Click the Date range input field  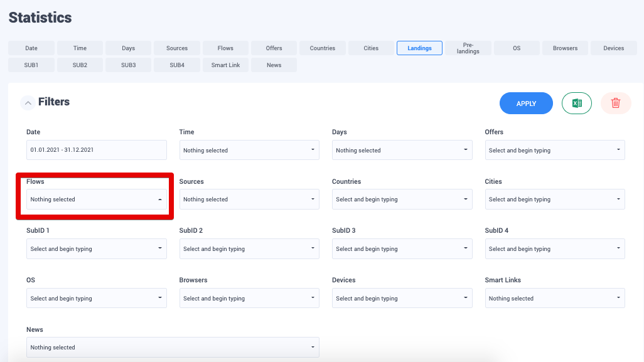pyautogui.click(x=96, y=150)
